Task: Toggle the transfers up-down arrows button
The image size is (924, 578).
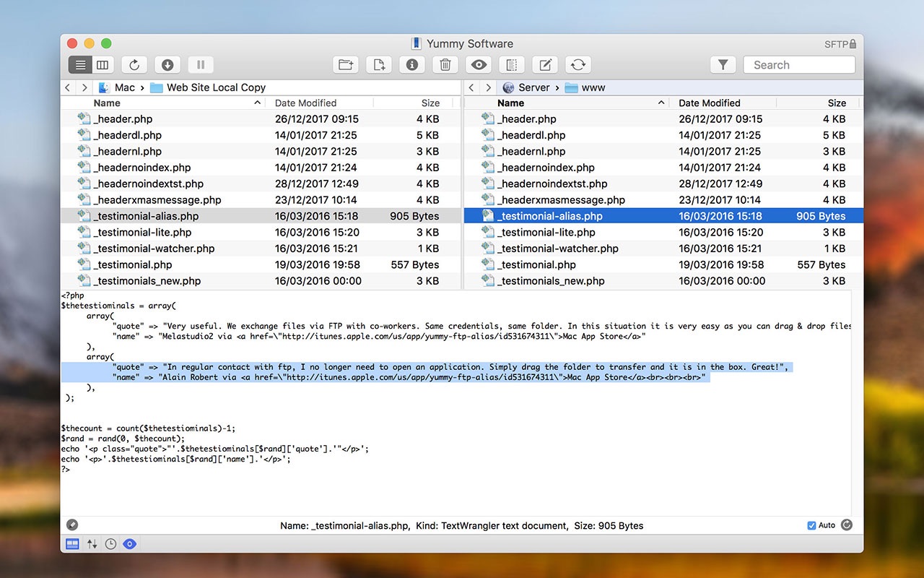Action: (x=92, y=544)
